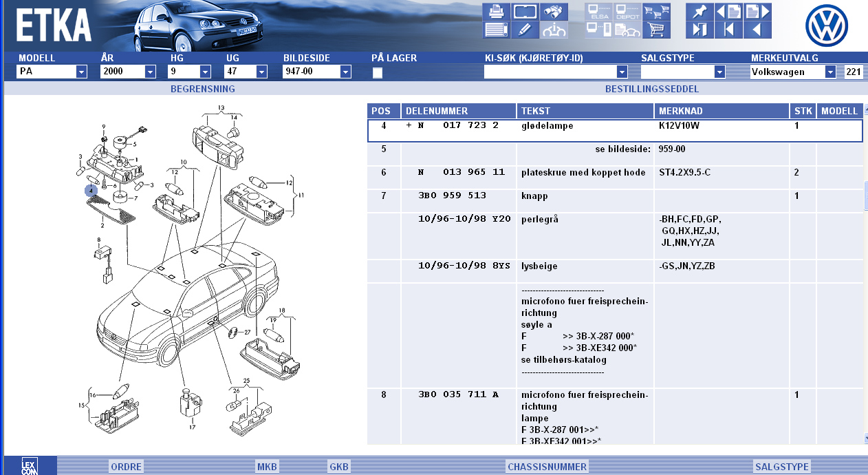Select highlighted callout 4 in diagram
Screen dimensions: 868x475
tap(90, 190)
